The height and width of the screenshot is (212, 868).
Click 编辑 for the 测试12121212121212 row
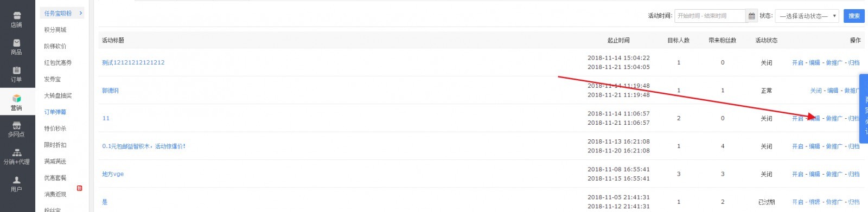point(815,63)
